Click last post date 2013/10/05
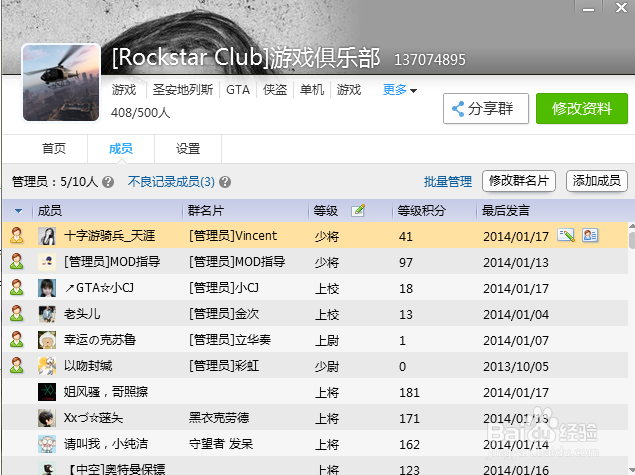The height and width of the screenshot is (475, 635). pos(516,366)
